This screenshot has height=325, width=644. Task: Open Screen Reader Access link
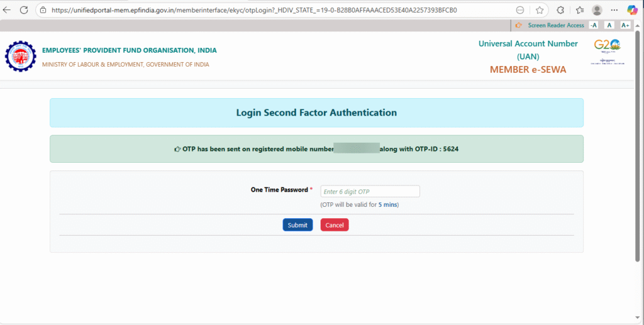(556, 25)
